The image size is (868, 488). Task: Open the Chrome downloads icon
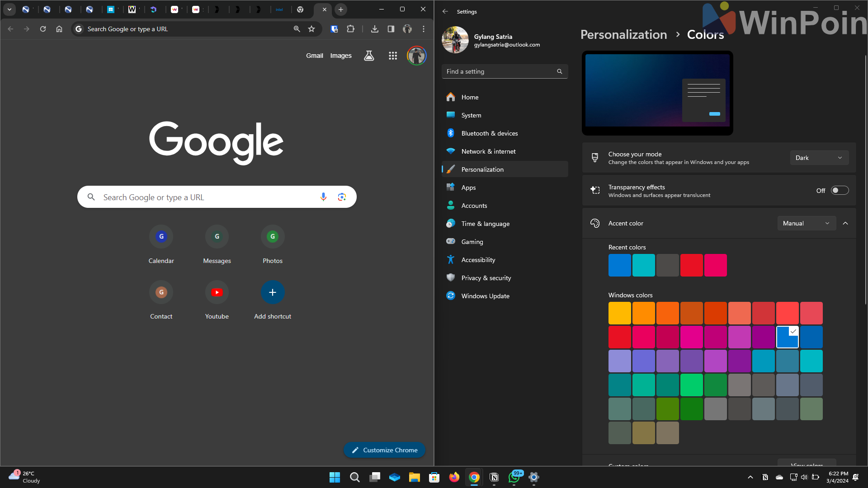(x=374, y=29)
